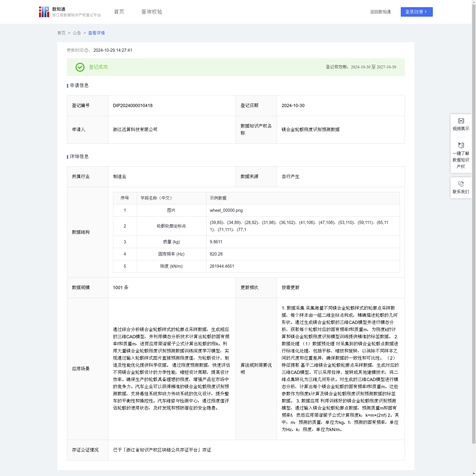Image resolution: width=476 pixels, height=476 pixels.
Task: Click the scrollbar down arrow
Action: [474, 474]
